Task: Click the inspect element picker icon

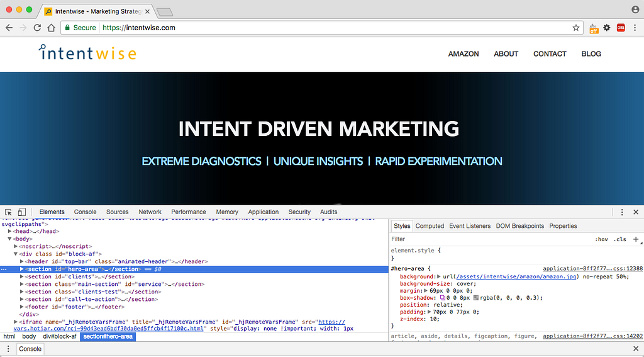Action: point(9,212)
